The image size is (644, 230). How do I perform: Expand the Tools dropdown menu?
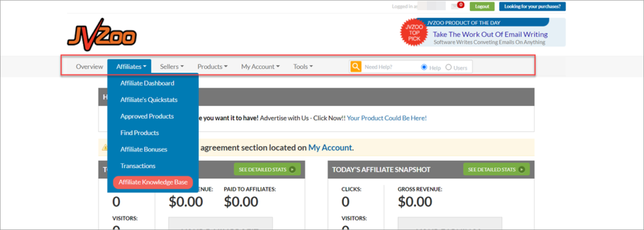[303, 66]
